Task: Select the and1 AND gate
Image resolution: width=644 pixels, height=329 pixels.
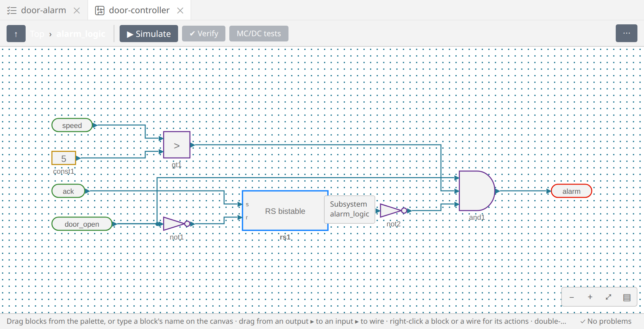Action: (x=477, y=191)
